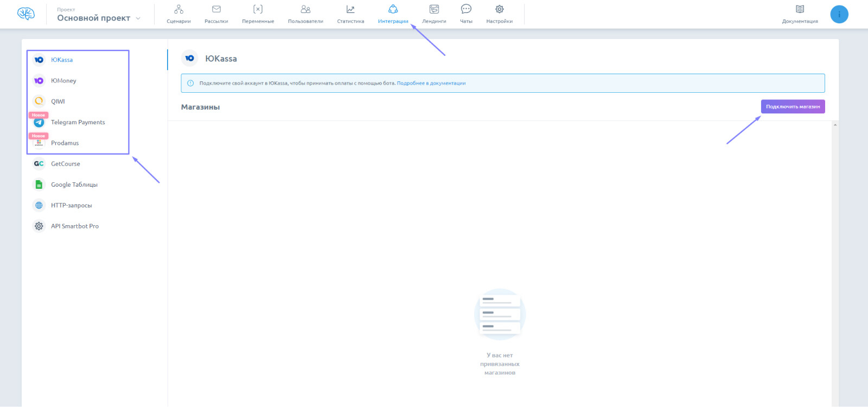868x407 pixels.
Task: Click the 'Подключите свой аккаунт в ЮKassa' notice text
Action: click(x=297, y=83)
